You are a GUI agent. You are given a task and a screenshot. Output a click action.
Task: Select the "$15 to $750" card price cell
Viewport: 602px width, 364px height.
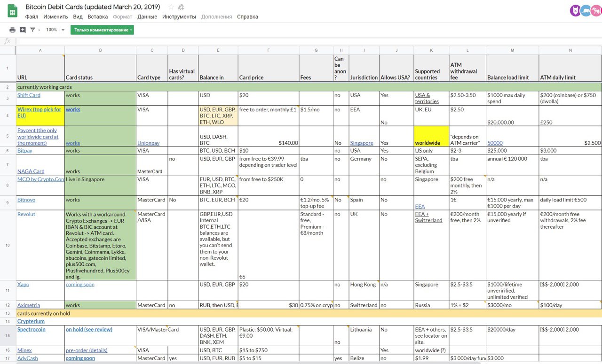point(269,350)
